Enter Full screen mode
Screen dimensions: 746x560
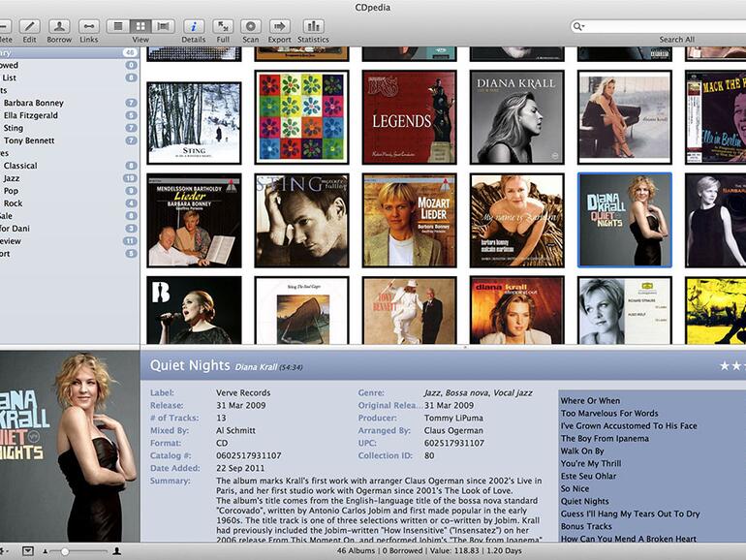click(223, 26)
